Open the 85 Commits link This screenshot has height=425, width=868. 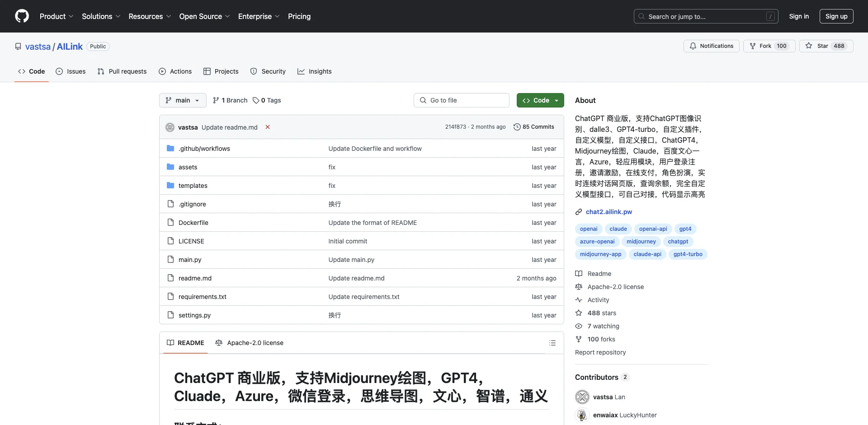point(534,127)
